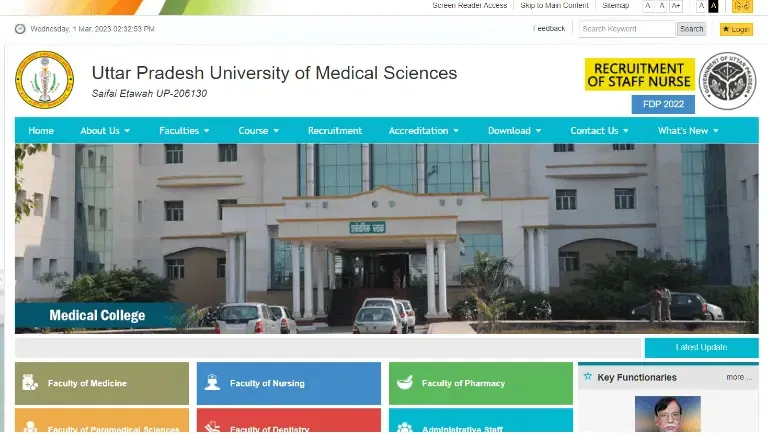Click the yellow Login button
Viewport: 768px width, 435px height.
point(736,29)
